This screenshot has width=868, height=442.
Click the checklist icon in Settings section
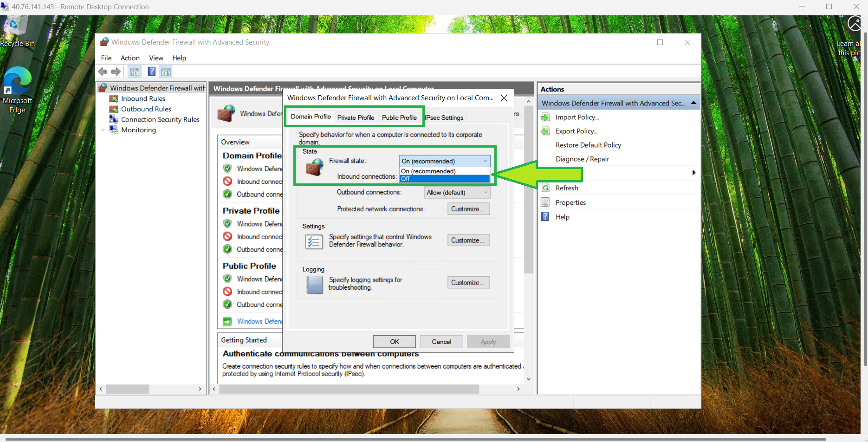(314, 241)
